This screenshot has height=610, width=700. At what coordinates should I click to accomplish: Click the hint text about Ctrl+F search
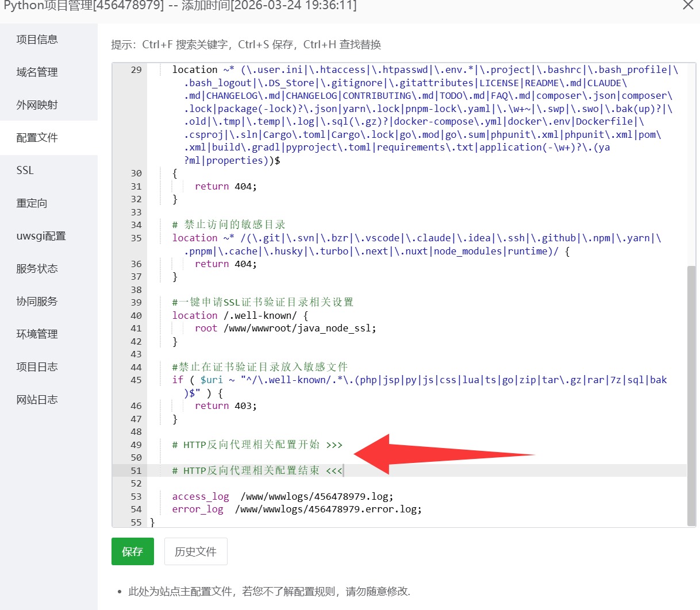(246, 45)
